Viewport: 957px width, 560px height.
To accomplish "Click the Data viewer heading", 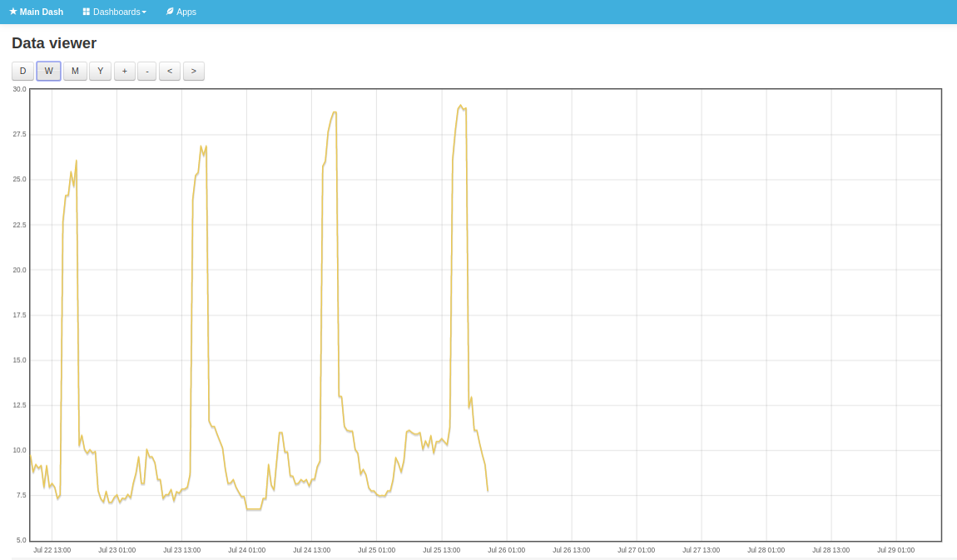I will click(54, 43).
